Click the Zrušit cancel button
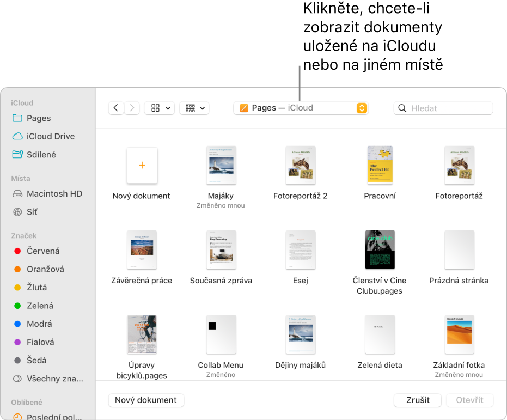507x420 pixels. (418, 400)
